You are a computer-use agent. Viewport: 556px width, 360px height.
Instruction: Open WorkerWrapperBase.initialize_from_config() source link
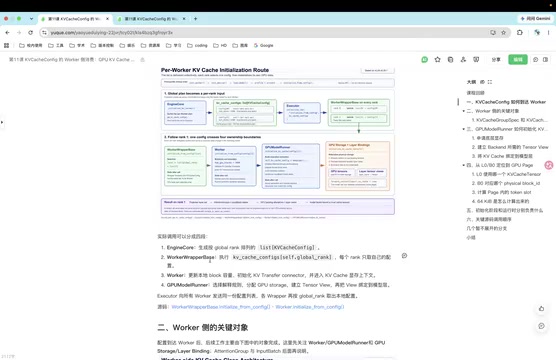click(x=221, y=307)
